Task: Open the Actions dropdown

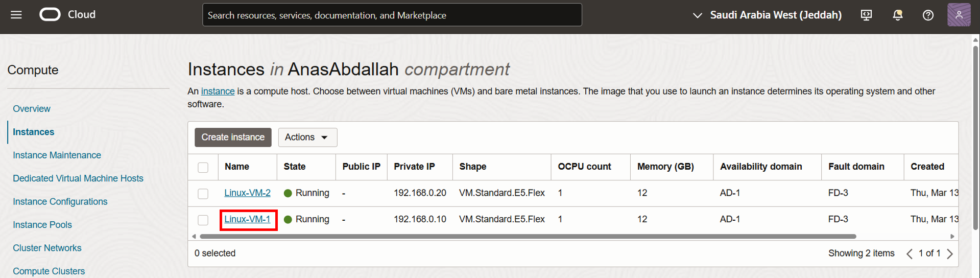Action: click(x=307, y=137)
